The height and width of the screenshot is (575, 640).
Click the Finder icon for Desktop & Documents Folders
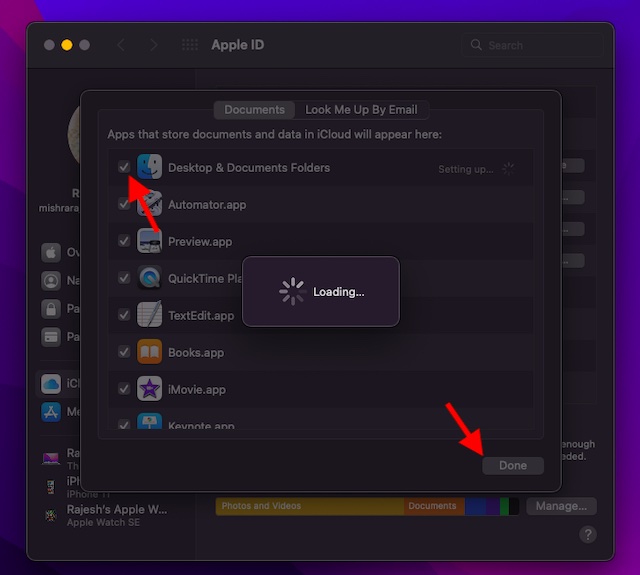pyautogui.click(x=149, y=167)
